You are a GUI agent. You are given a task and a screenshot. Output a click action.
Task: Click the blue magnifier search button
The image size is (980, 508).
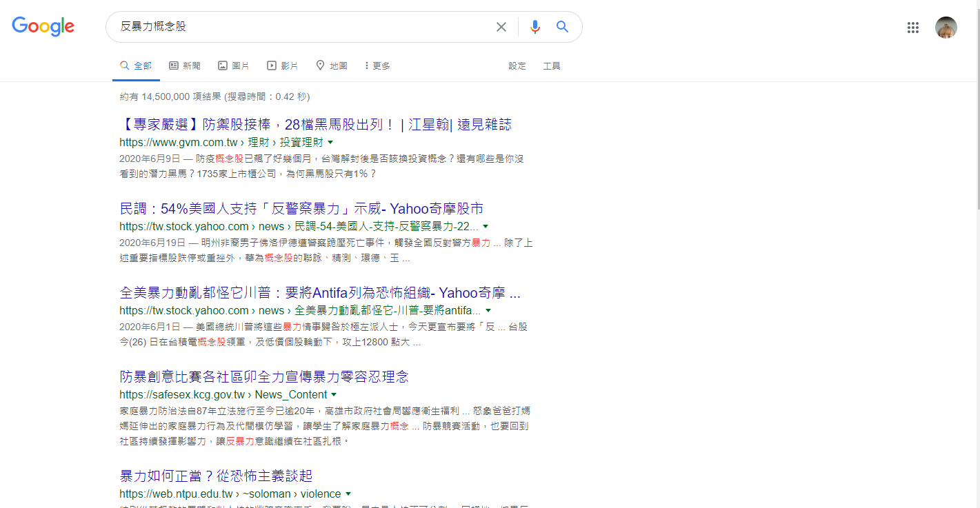(563, 27)
